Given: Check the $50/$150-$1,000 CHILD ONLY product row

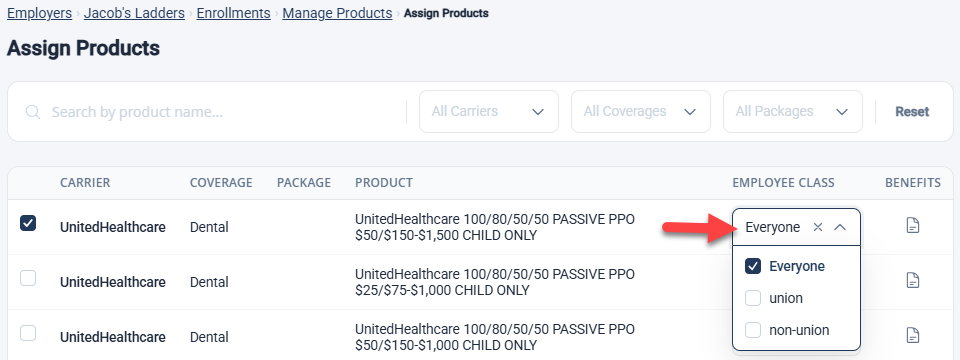Looking at the screenshot, I should pos(28,333).
